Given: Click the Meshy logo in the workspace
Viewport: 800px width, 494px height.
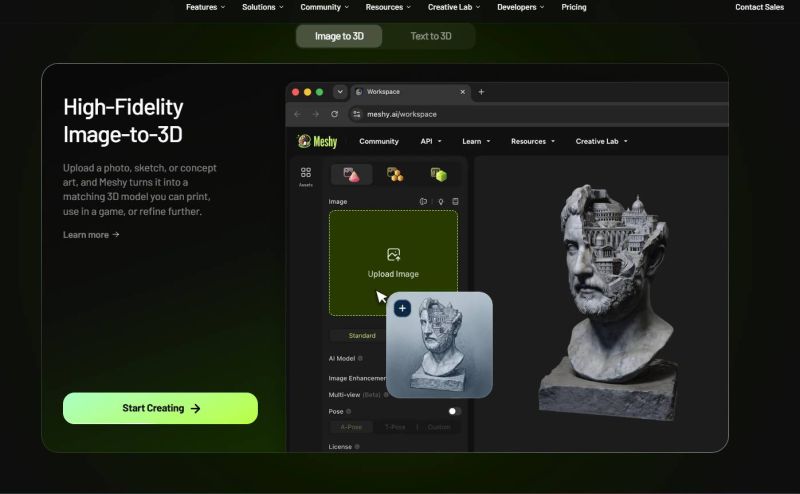Looking at the screenshot, I should (x=317, y=141).
